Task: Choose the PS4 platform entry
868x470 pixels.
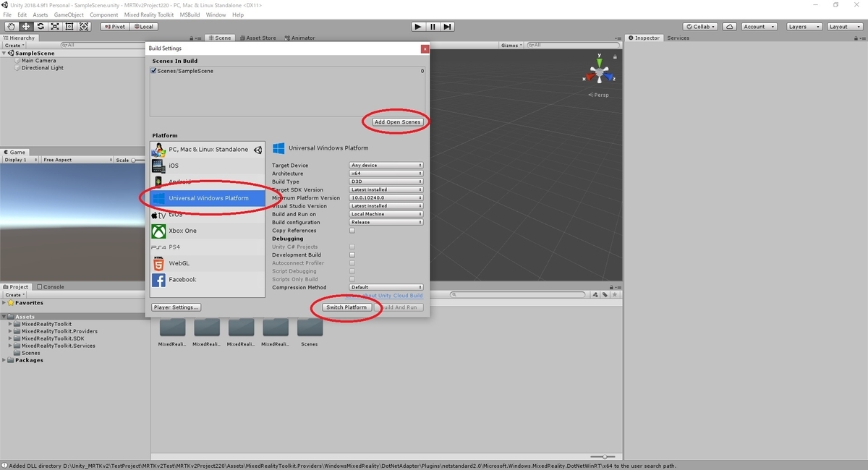Action: tap(208, 247)
